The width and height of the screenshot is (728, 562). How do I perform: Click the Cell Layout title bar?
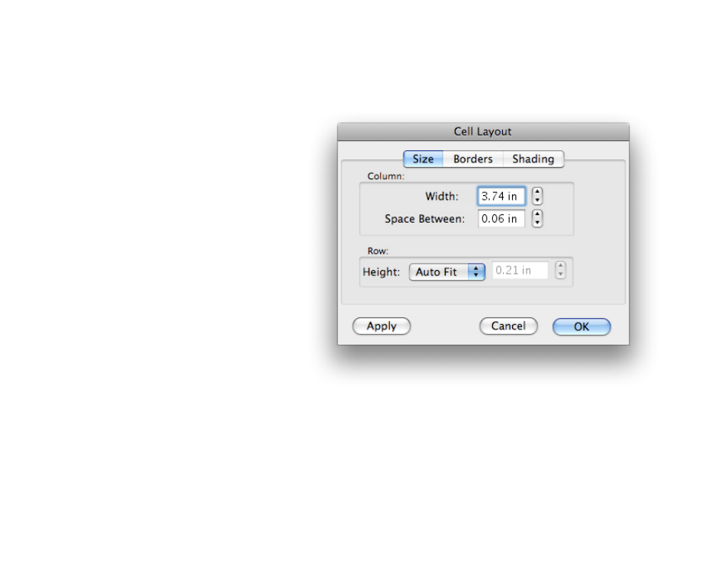[x=483, y=132]
